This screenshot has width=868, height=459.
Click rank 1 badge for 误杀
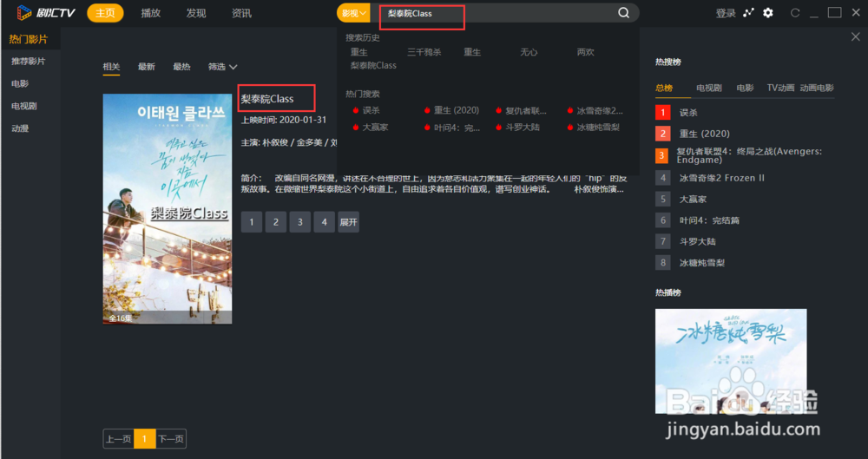click(662, 113)
